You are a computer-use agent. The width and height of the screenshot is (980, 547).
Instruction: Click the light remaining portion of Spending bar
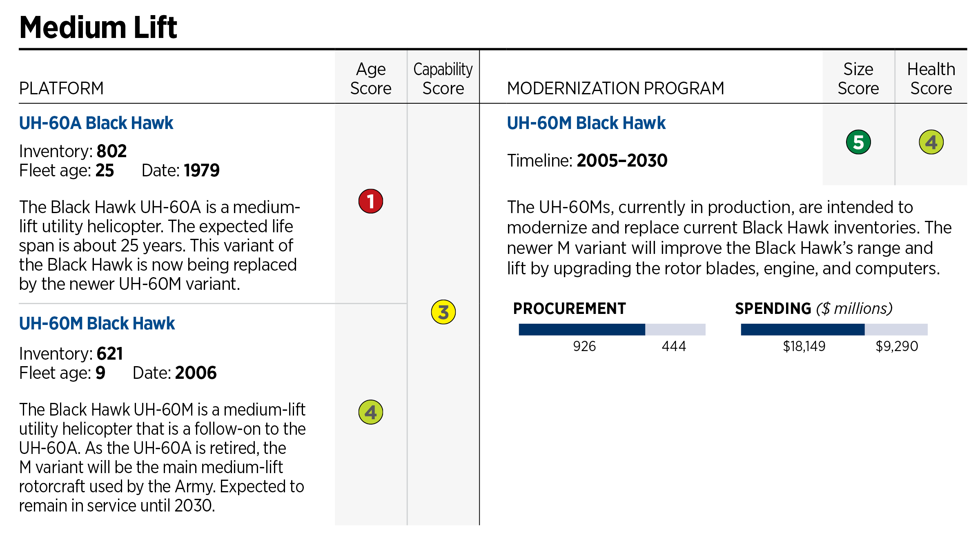[x=896, y=329]
